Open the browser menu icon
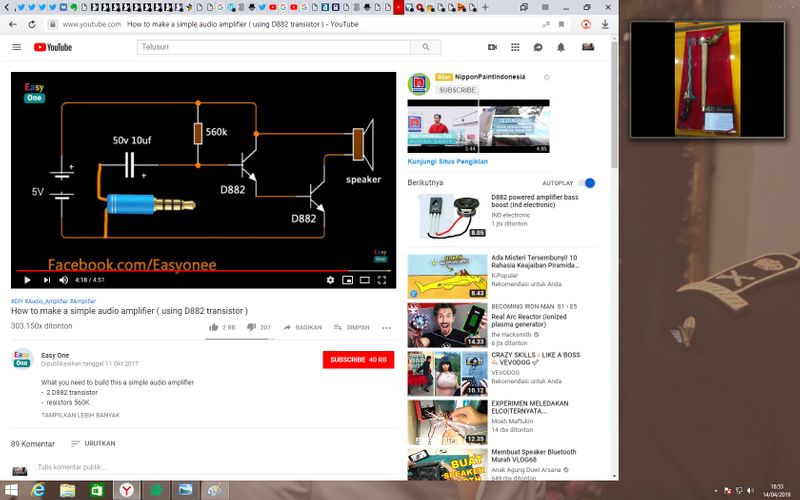 coord(545,7)
